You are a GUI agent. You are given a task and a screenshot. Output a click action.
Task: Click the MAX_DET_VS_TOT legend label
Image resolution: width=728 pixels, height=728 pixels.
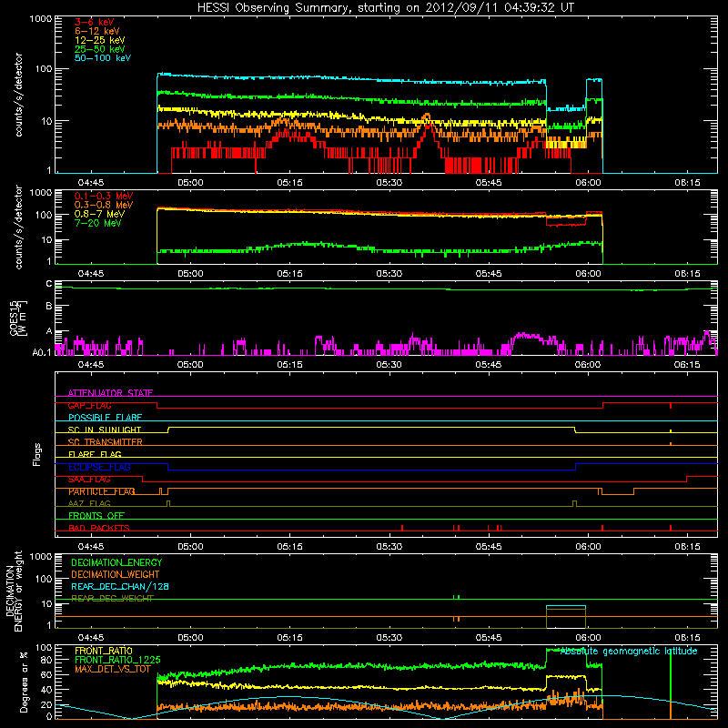(112, 669)
